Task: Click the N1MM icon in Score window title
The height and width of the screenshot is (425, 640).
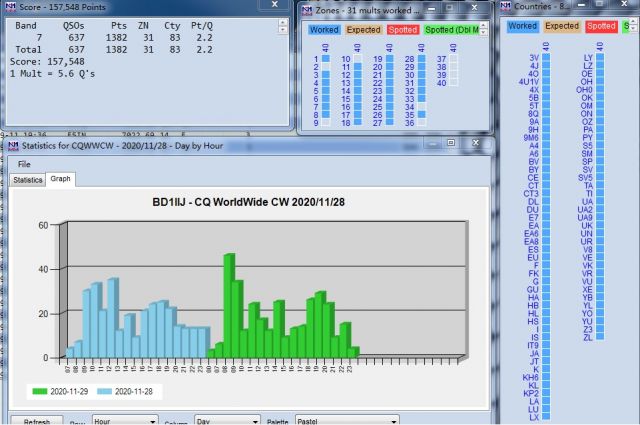Action: tap(11, 7)
